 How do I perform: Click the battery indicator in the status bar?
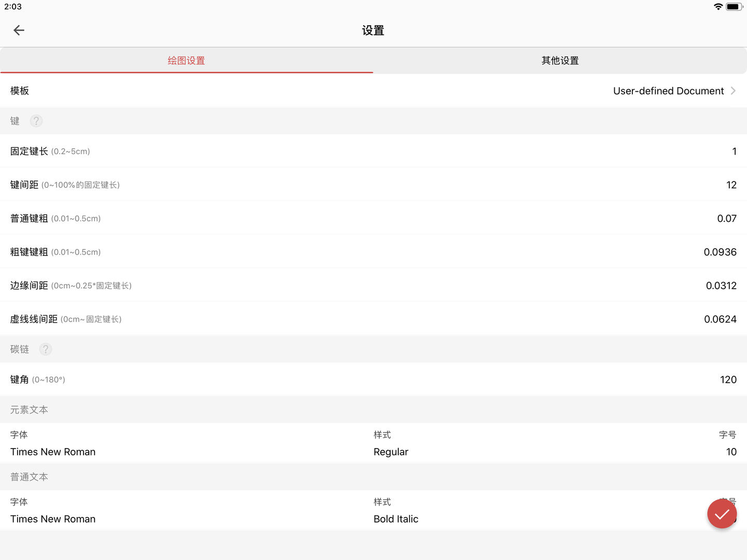(735, 7)
